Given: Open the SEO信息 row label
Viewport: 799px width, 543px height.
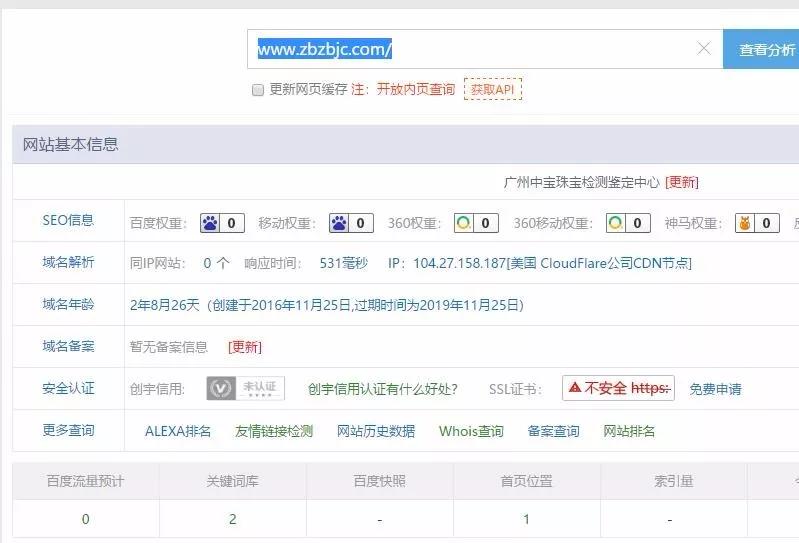Looking at the screenshot, I should tap(68, 221).
